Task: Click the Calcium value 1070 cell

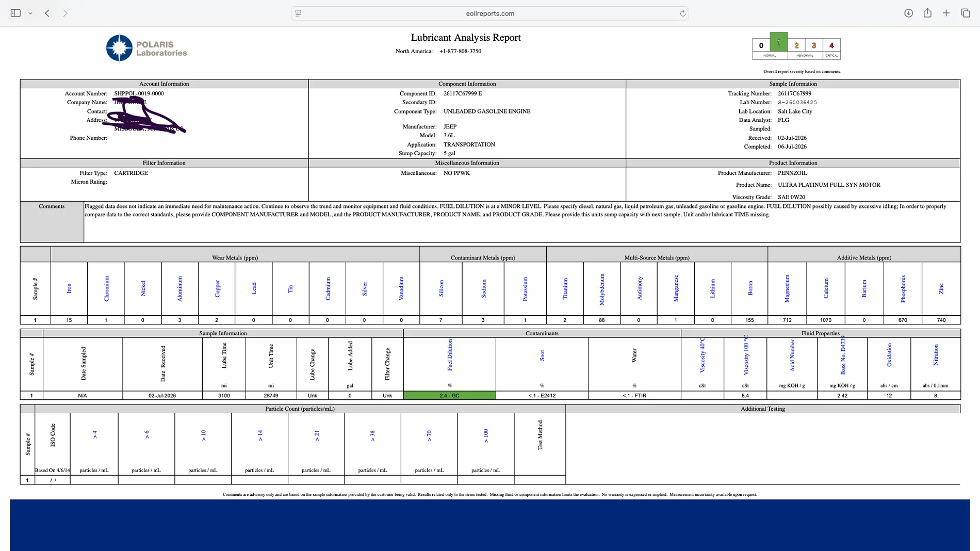Action: tap(825, 320)
